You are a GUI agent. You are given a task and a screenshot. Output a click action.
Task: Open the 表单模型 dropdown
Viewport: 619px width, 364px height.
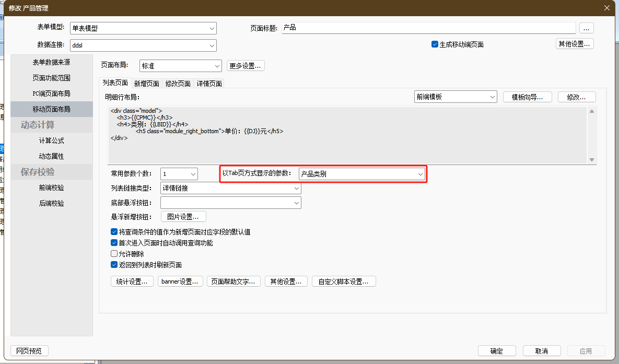tap(212, 28)
